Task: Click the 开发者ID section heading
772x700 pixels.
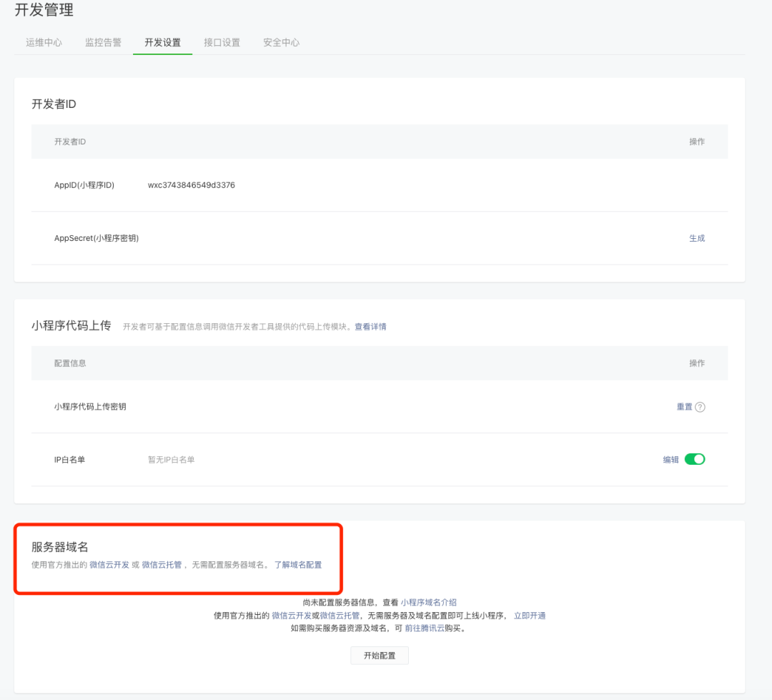Action: (x=54, y=104)
